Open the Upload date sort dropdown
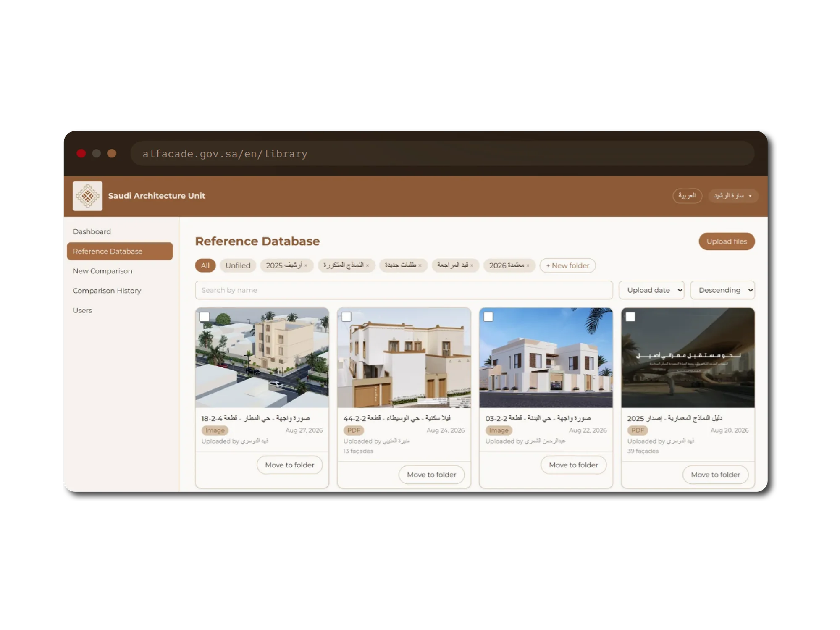 pyautogui.click(x=652, y=290)
